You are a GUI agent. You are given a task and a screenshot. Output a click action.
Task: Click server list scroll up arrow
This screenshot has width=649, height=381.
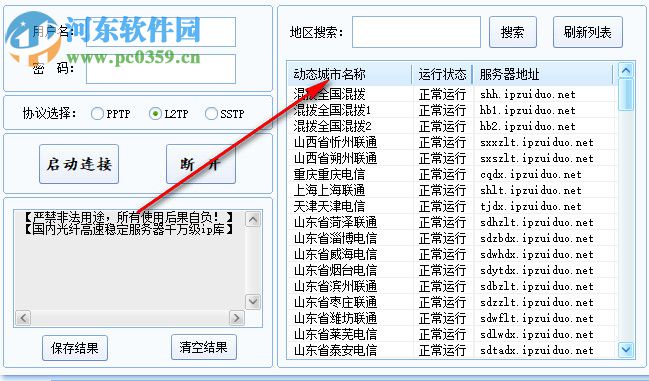[626, 71]
